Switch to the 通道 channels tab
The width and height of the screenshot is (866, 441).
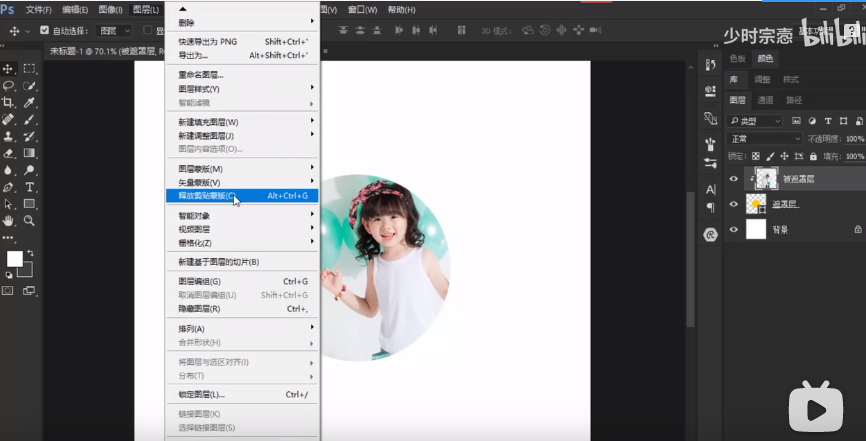765,100
